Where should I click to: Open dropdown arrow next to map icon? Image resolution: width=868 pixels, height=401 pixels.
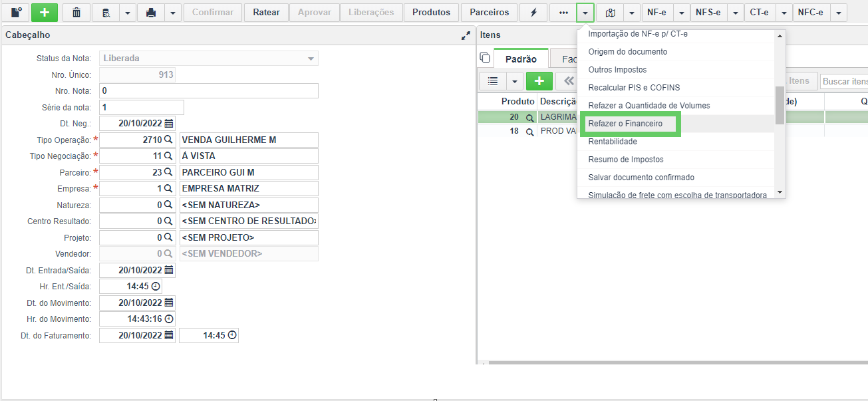point(632,13)
